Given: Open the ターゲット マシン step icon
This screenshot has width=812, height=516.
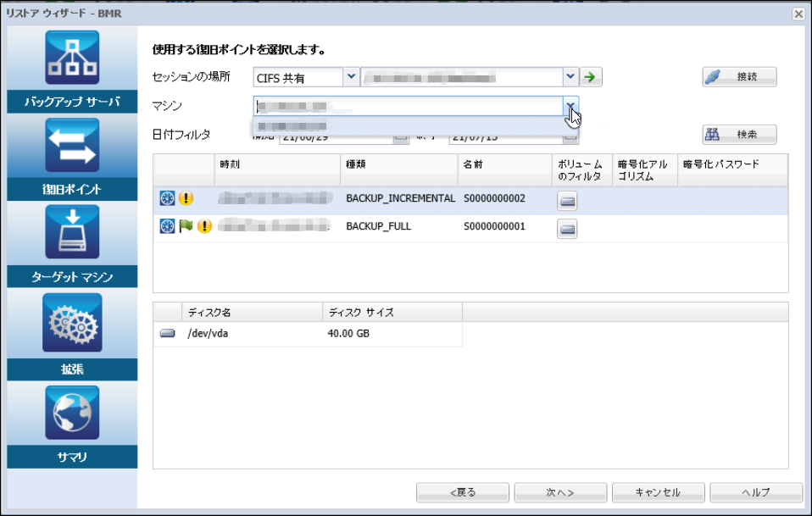Looking at the screenshot, I should point(72,232).
